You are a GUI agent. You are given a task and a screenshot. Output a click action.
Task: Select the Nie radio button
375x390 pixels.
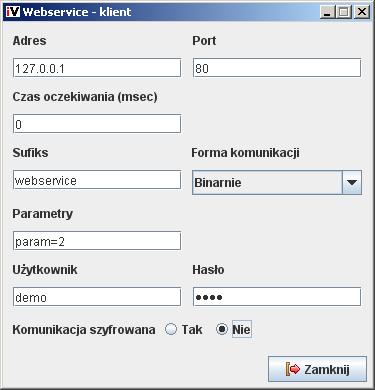[x=222, y=329]
